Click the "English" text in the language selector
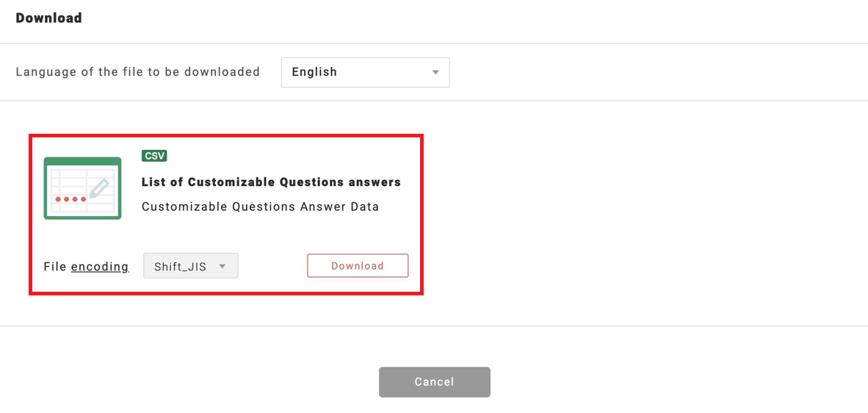Viewport: 868px width, 413px height. tap(314, 72)
